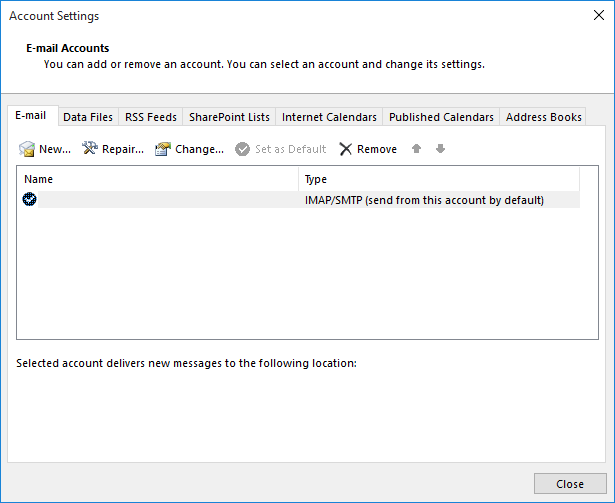Image resolution: width=615 pixels, height=503 pixels.
Task: Sort accounts by the Type column header
Action: (x=438, y=180)
